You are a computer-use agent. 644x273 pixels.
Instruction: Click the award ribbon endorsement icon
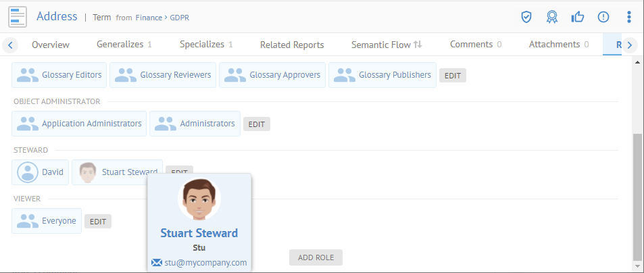coord(552,17)
